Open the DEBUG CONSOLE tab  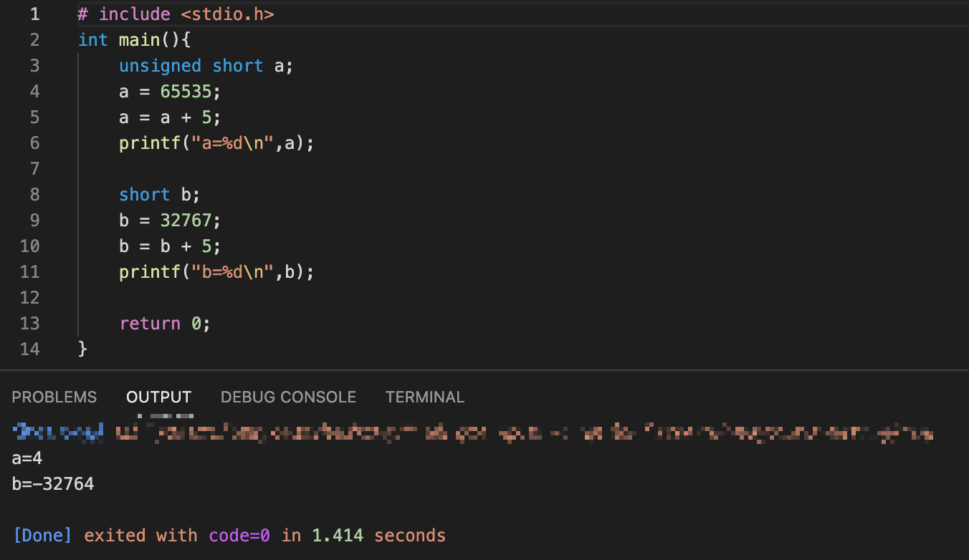click(288, 397)
